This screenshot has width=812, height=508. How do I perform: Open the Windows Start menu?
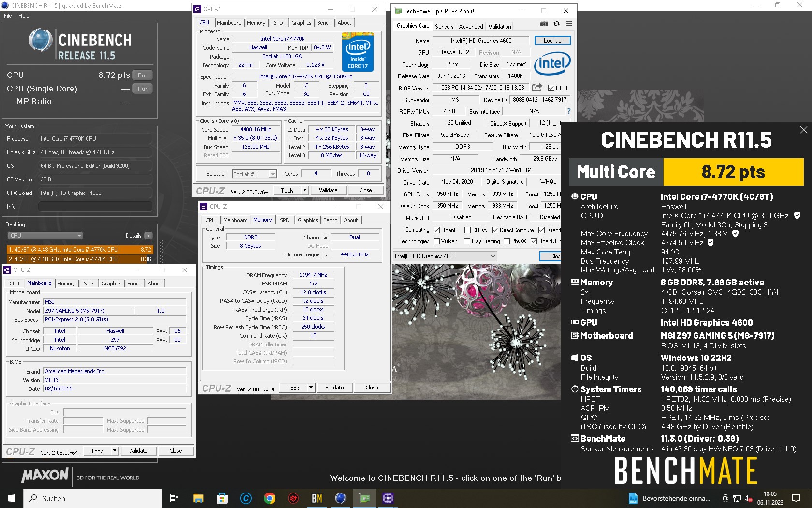(12, 498)
